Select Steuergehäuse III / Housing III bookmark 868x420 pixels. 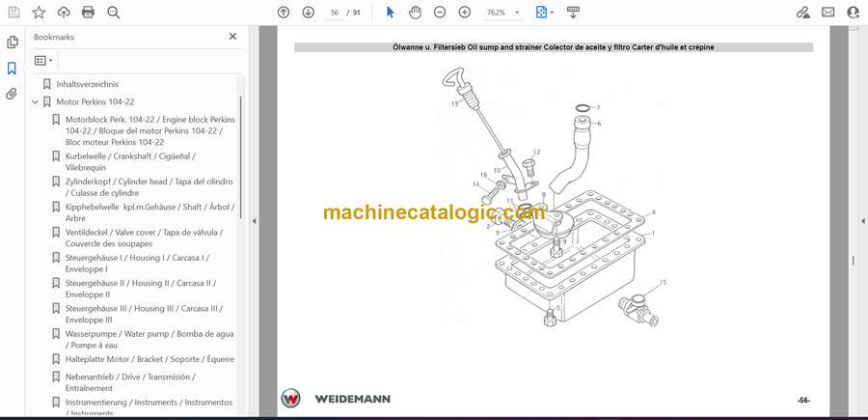pos(144,314)
